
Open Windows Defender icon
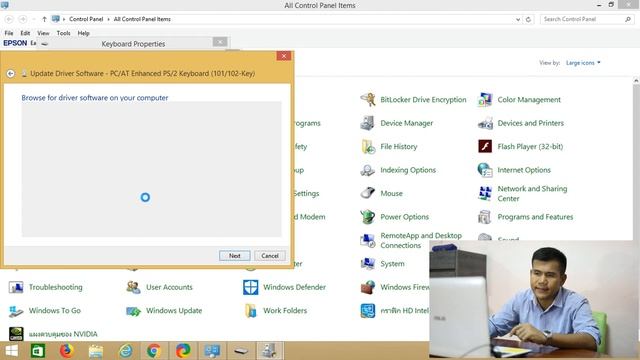point(251,287)
